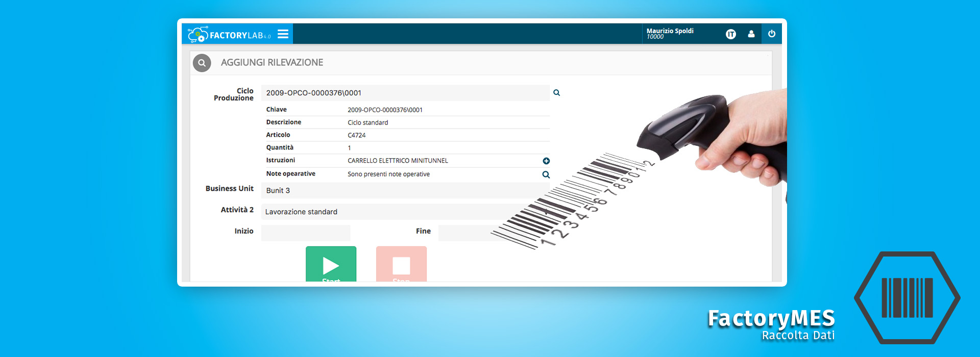This screenshot has height=357, width=980.
Task: Click the CARRELLO ELETTRICO MINITUNNEL instruction text
Action: tap(398, 161)
